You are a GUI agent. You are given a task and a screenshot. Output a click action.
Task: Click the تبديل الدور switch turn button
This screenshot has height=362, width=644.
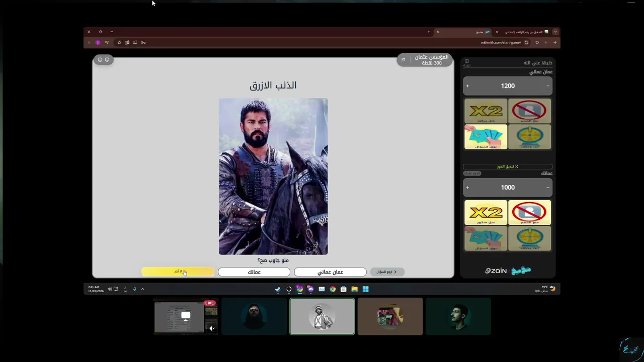pyautogui.click(x=508, y=166)
